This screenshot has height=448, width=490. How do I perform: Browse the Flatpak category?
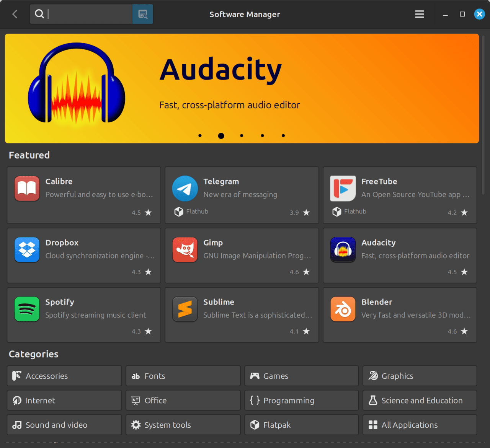[302, 425]
